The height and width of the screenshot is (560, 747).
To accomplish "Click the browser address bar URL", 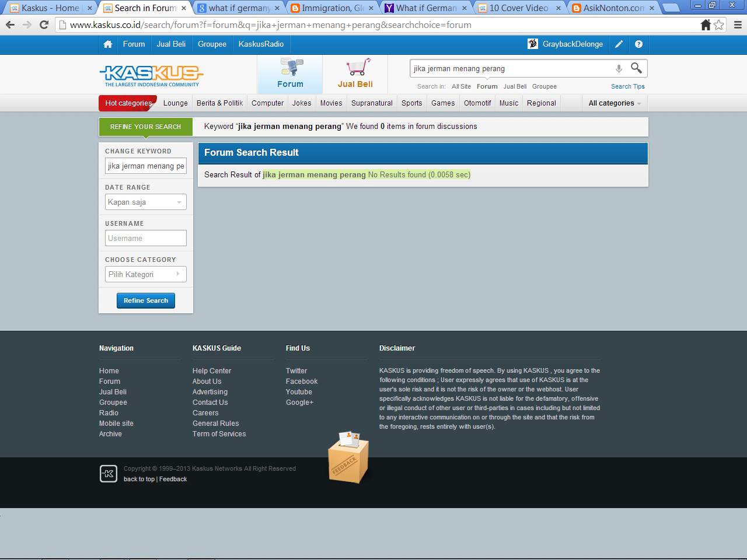I will 270,25.
